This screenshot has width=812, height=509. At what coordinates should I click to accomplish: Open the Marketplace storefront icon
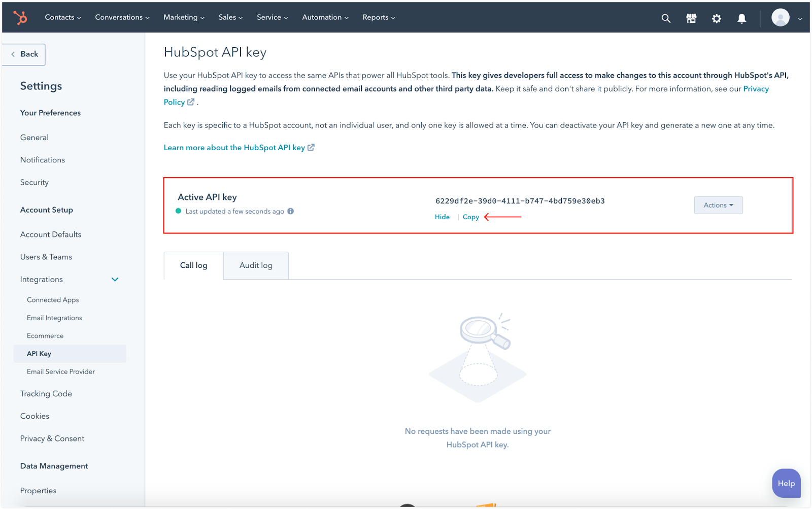pyautogui.click(x=691, y=18)
